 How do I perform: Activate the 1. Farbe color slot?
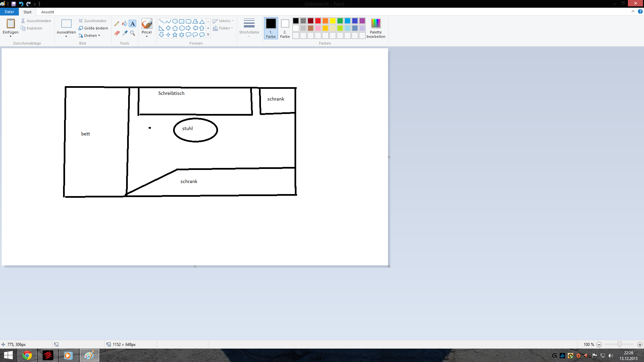click(x=271, y=28)
